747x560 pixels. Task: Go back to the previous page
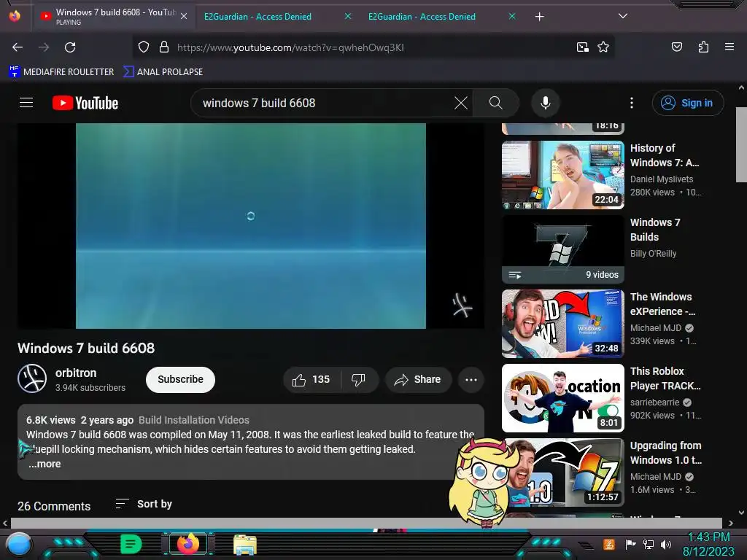(x=18, y=47)
